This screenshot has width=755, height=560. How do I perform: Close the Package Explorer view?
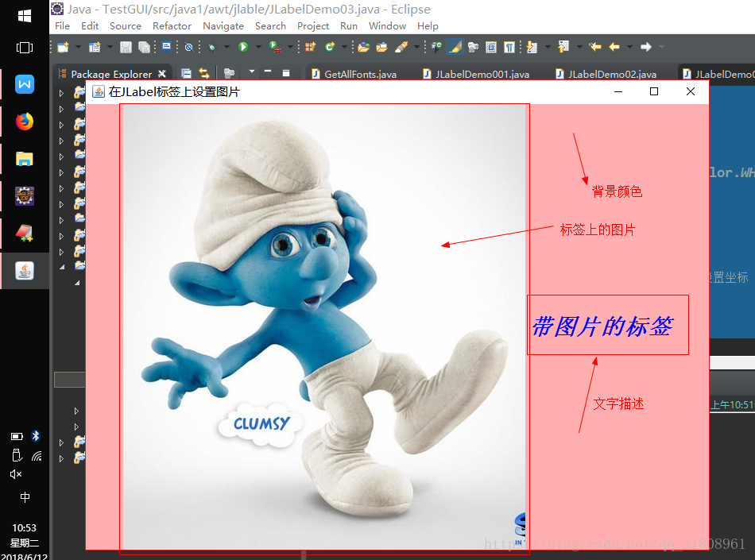point(162,74)
